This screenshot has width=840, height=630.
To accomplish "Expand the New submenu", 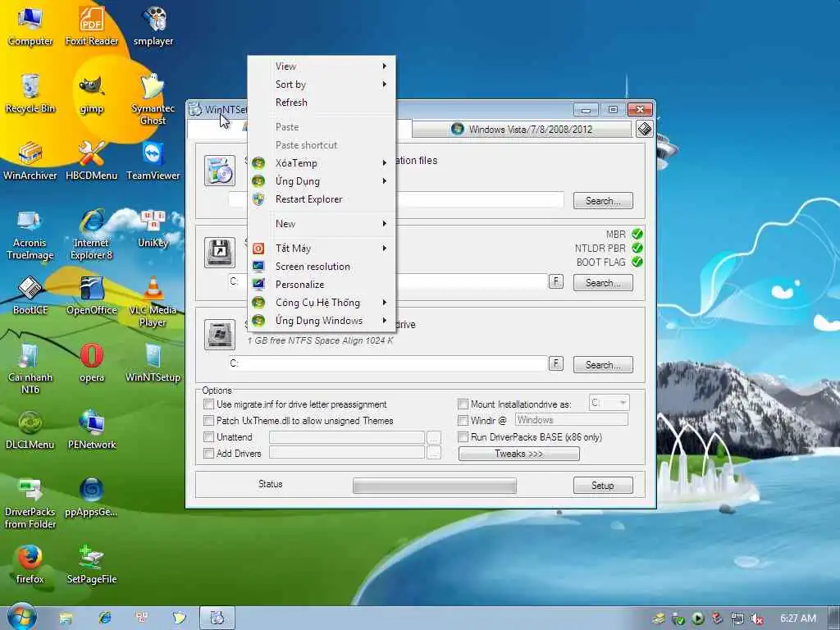I will [x=322, y=224].
